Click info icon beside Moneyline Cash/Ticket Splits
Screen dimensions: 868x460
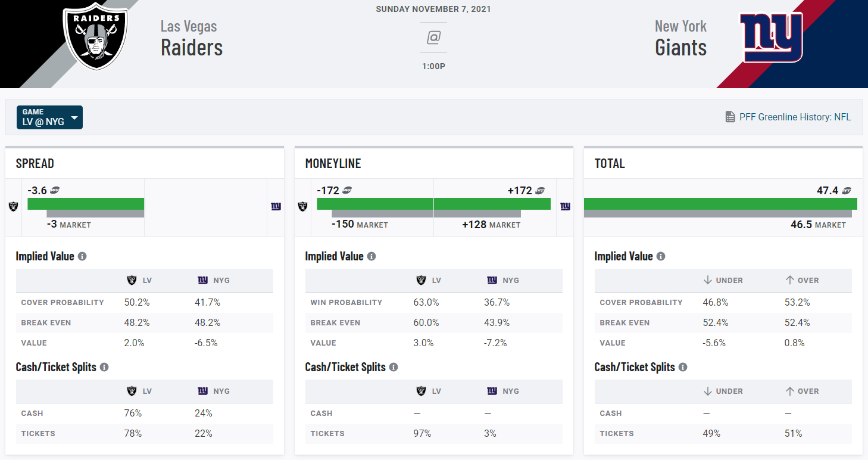coord(394,367)
